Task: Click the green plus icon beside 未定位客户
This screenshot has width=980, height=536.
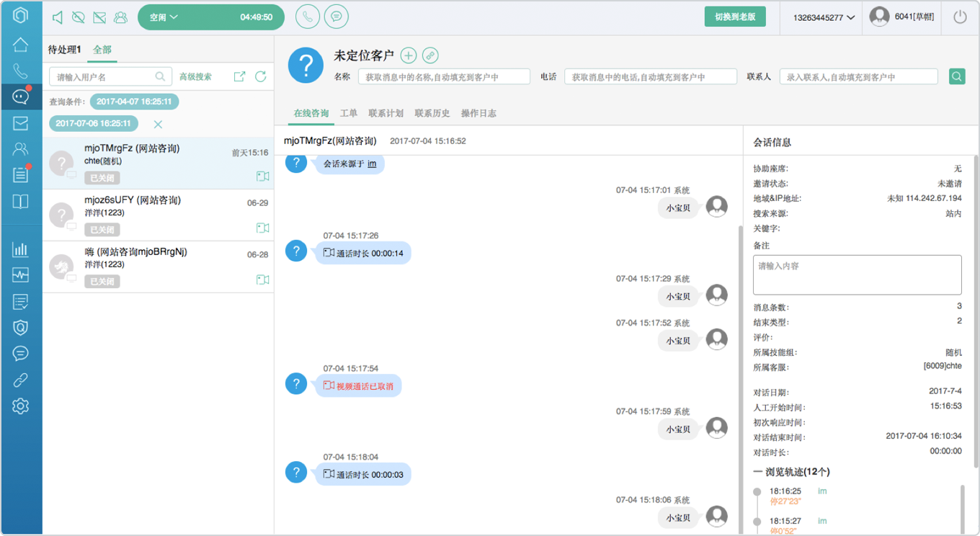Action: click(x=409, y=55)
